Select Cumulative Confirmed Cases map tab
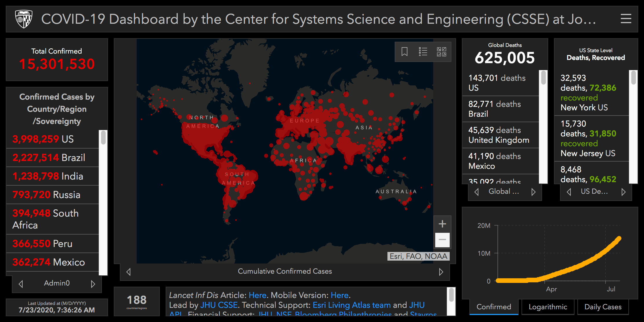Image resolution: width=644 pixels, height=322 pixels. click(x=285, y=271)
